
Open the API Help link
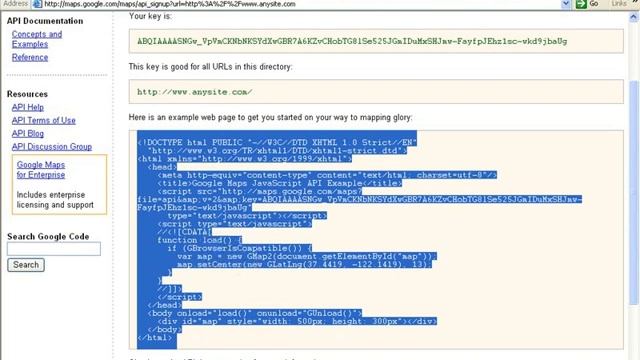coord(28,107)
